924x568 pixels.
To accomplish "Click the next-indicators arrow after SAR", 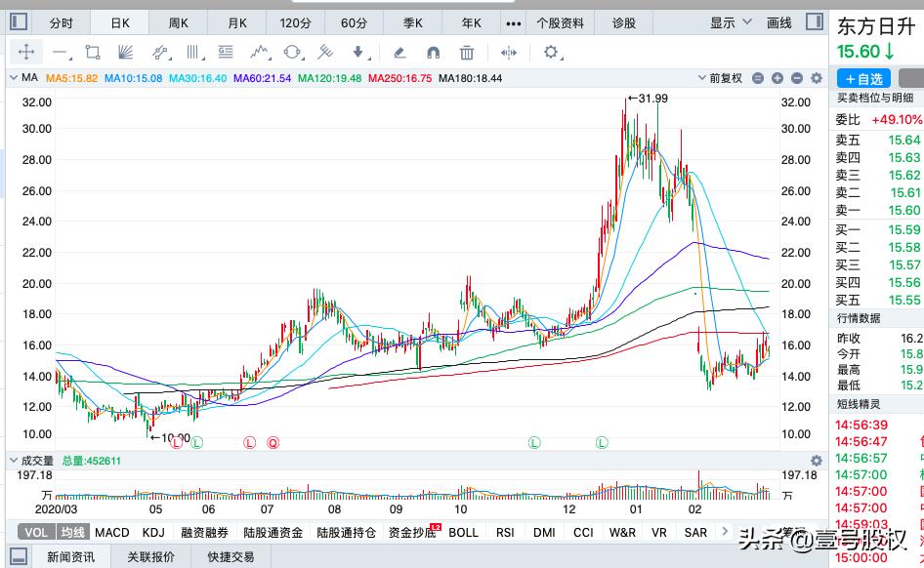I will (x=725, y=532).
